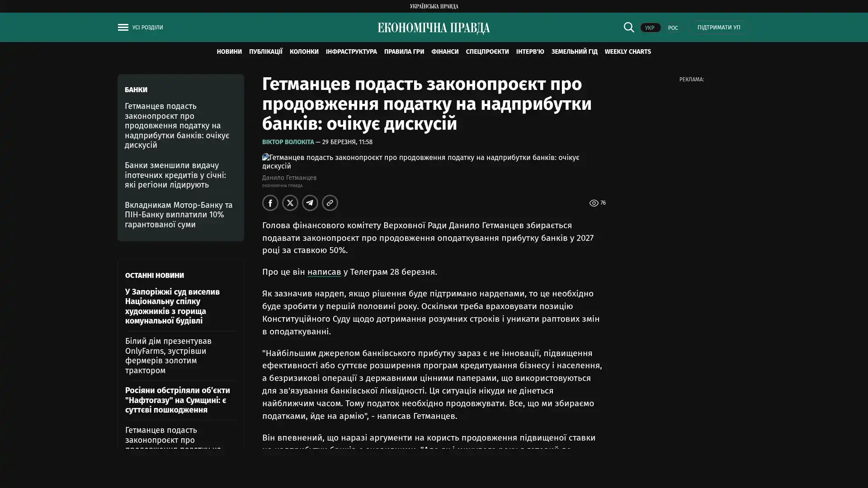Share article via Telegram icon

click(x=310, y=203)
